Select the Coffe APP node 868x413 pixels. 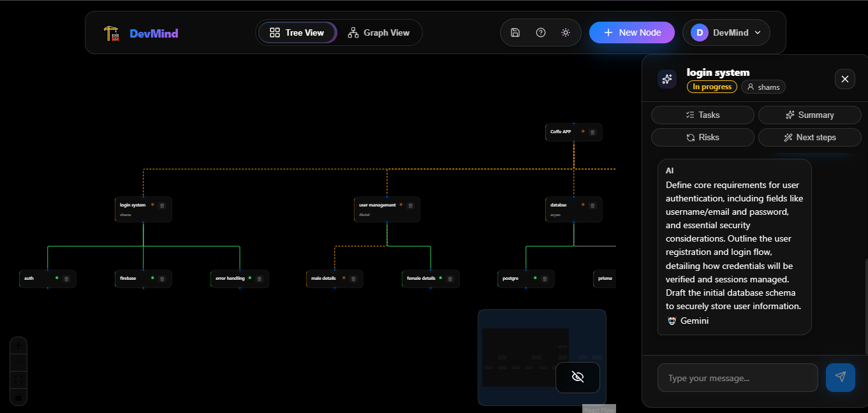pyautogui.click(x=573, y=132)
